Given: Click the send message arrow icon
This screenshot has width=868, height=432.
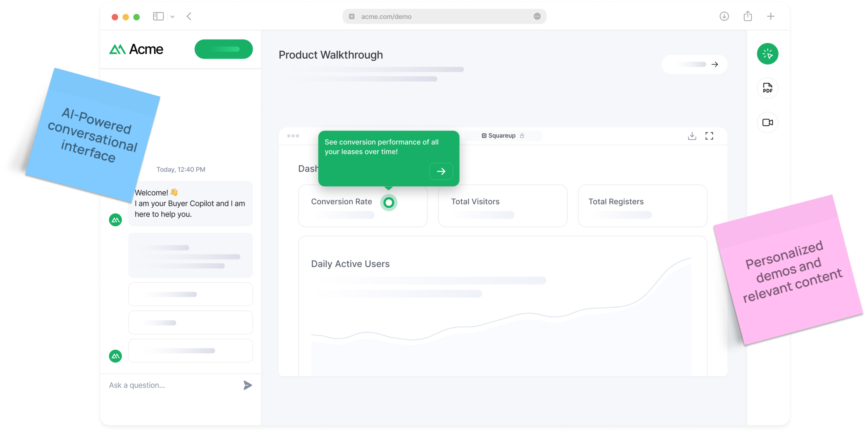Looking at the screenshot, I should (x=248, y=385).
